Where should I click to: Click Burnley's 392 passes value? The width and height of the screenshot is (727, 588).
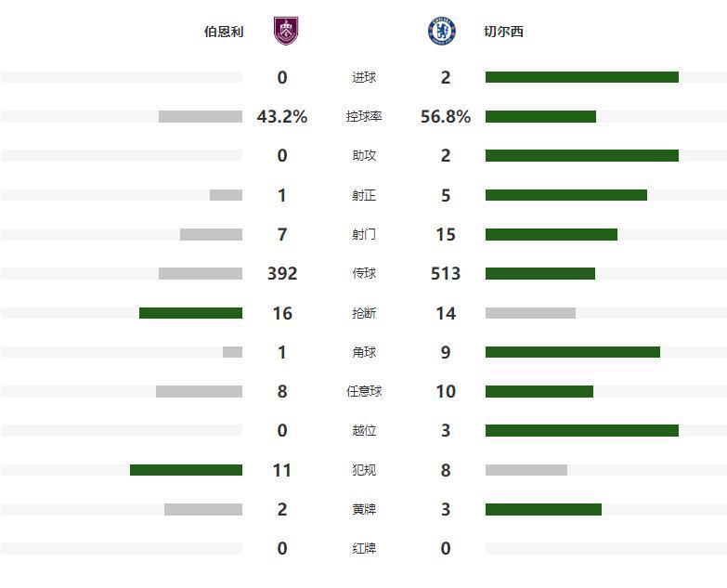pos(282,274)
